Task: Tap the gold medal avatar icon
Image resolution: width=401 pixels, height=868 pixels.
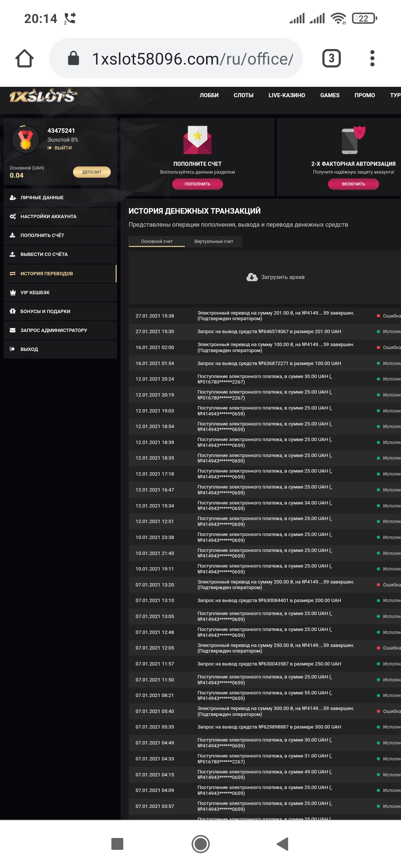Action: (26, 139)
